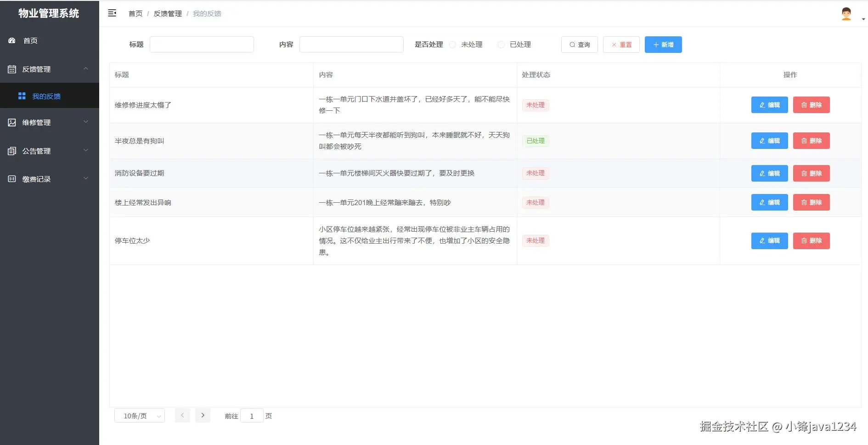868x445 pixels.
Task: Edit the 消防设备要过期 feedback row
Action: 770,173
